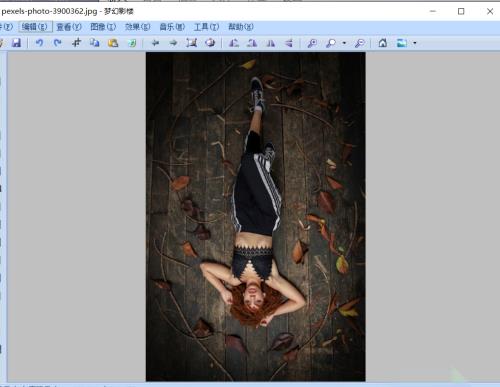500x387 pixels.
Task: Click the landscape picture icon
Action: pos(402,43)
